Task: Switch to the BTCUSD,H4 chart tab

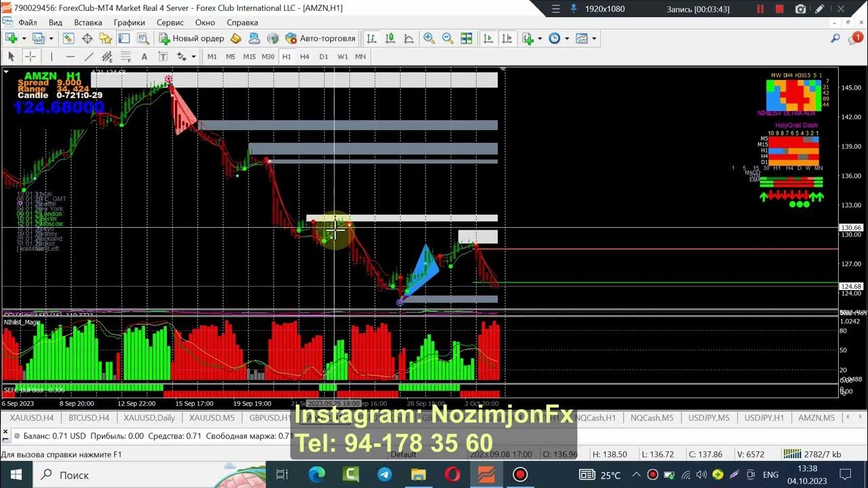Action: (89, 418)
